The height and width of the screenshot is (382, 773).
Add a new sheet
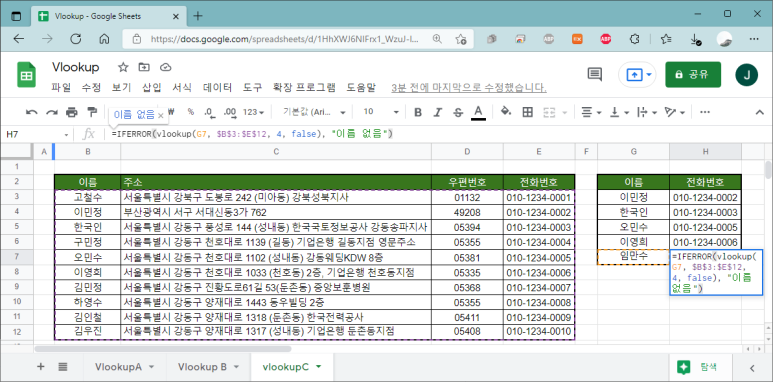[41, 366]
